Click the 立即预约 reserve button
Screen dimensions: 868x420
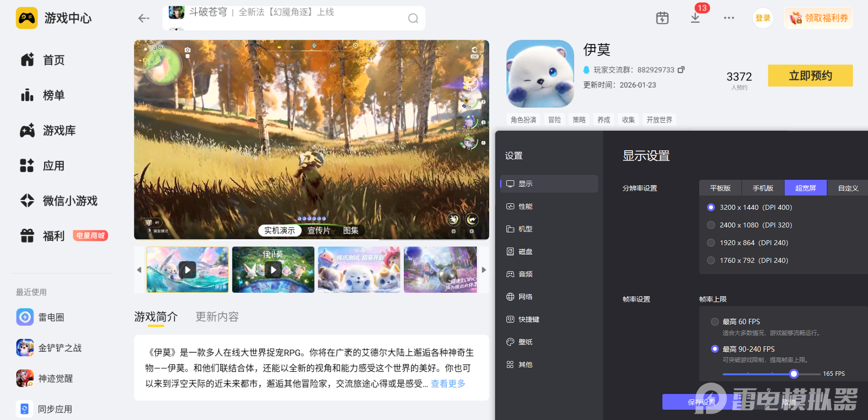click(x=810, y=76)
